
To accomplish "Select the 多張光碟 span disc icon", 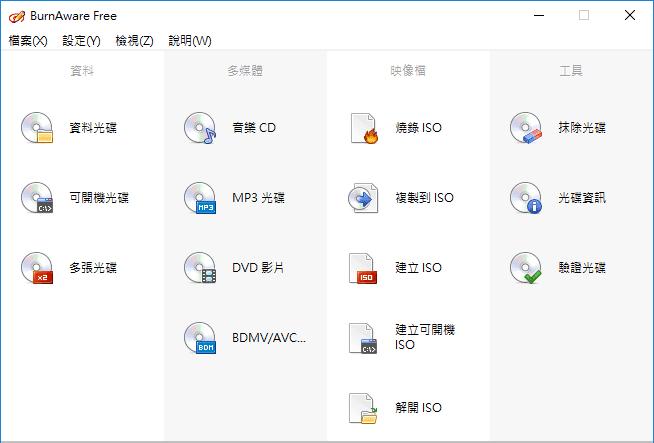I will tap(37, 268).
